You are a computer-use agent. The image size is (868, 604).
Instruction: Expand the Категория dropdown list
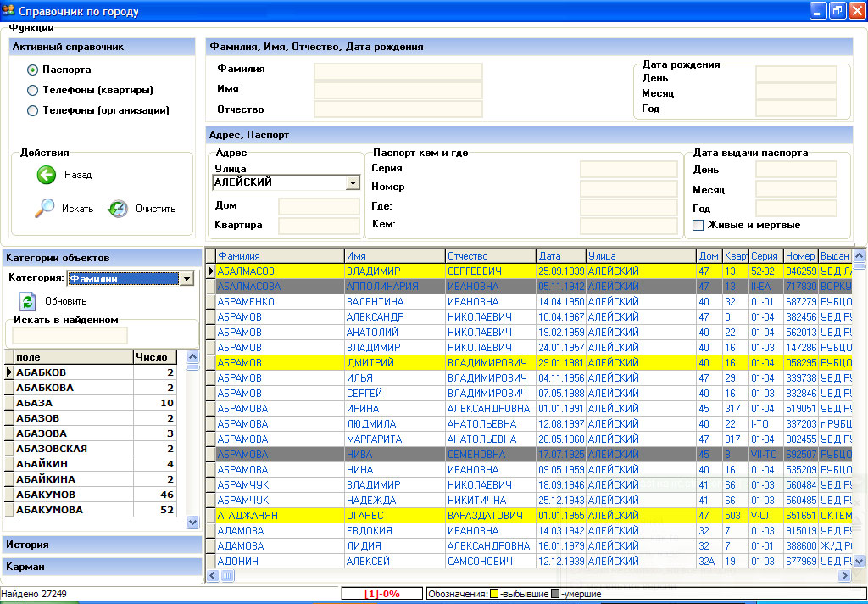tap(186, 278)
